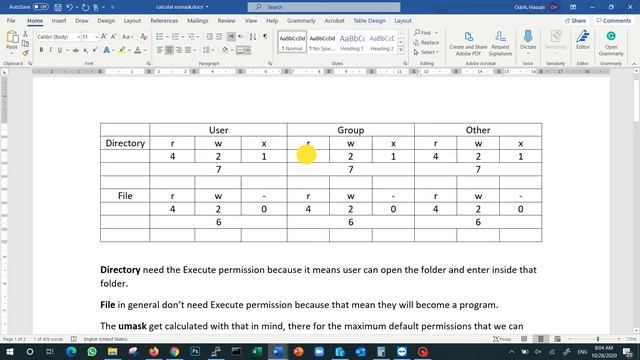
Task: Click the Redo arrow icon
Action: point(85,7)
